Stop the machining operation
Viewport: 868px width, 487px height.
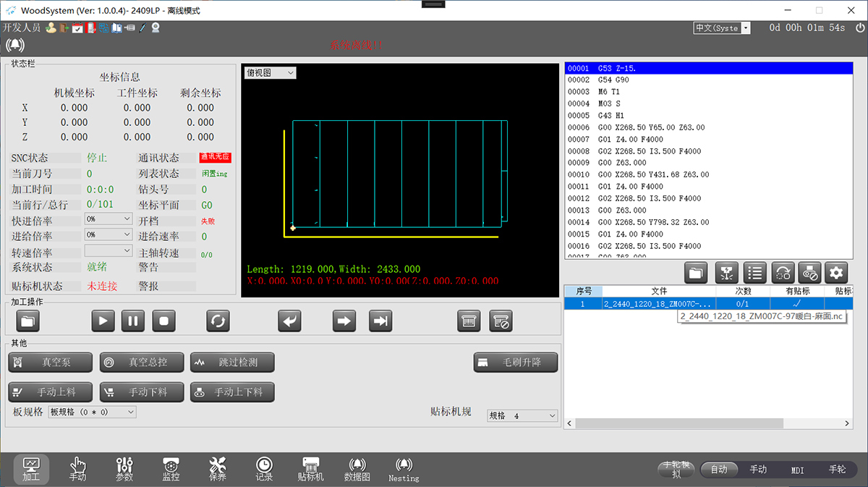coord(163,321)
